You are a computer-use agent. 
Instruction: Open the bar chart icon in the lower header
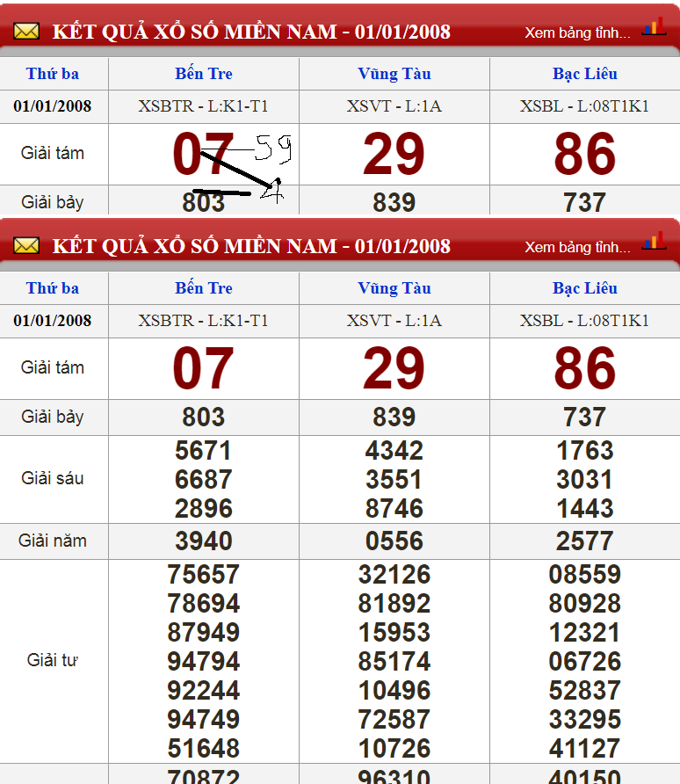click(655, 241)
